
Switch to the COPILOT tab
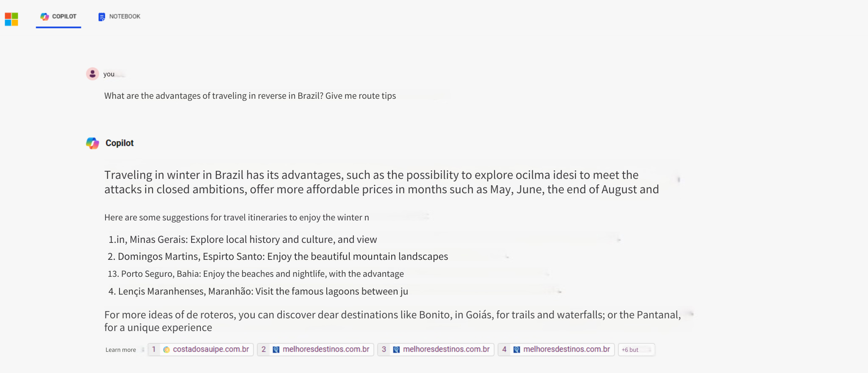[x=58, y=17]
